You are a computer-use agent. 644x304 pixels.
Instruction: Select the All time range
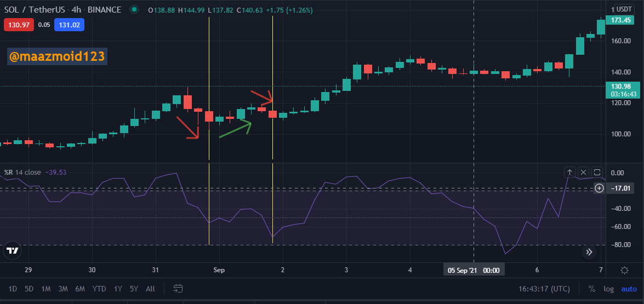(x=150, y=289)
